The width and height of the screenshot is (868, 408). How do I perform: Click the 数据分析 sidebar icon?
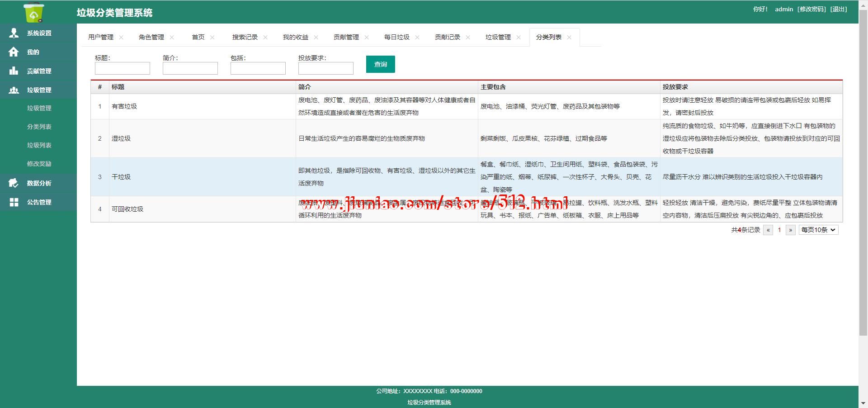point(14,183)
